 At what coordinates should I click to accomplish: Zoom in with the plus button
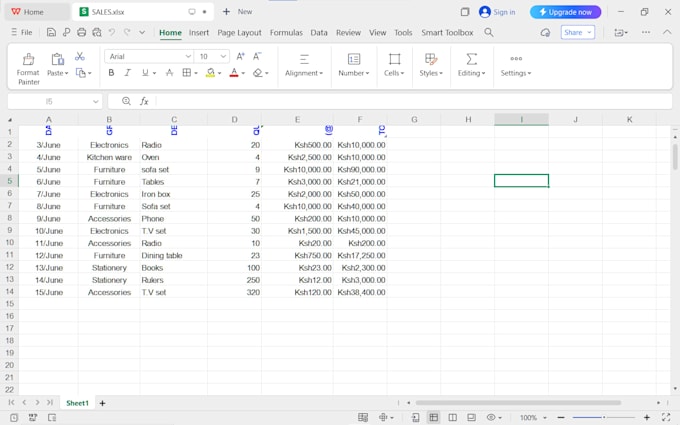(647, 417)
